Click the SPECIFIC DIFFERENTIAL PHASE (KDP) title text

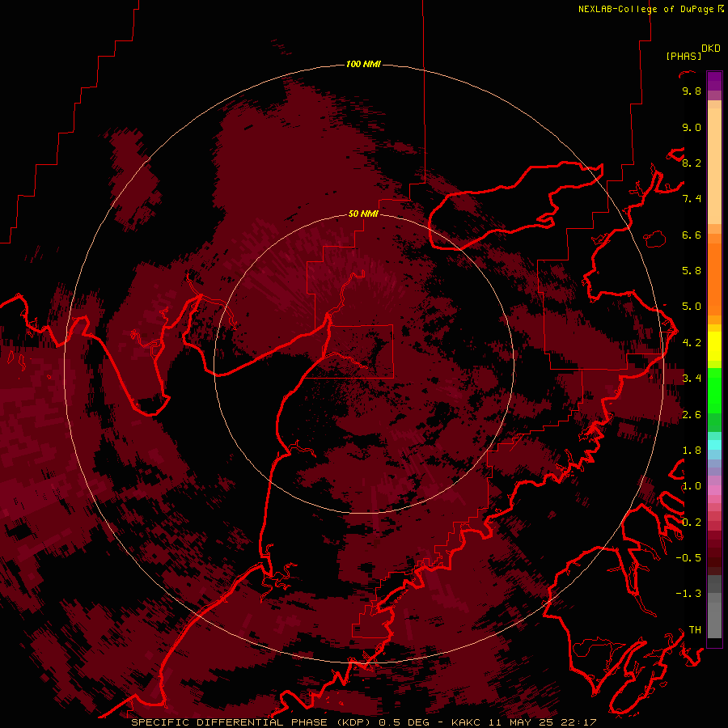pyautogui.click(x=252, y=722)
